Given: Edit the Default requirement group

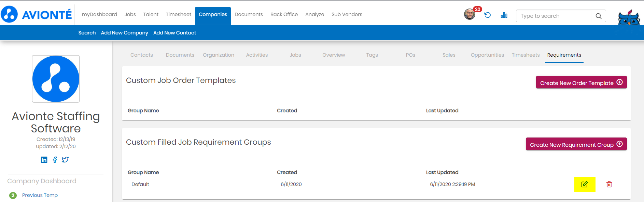Looking at the screenshot, I should pyautogui.click(x=585, y=184).
